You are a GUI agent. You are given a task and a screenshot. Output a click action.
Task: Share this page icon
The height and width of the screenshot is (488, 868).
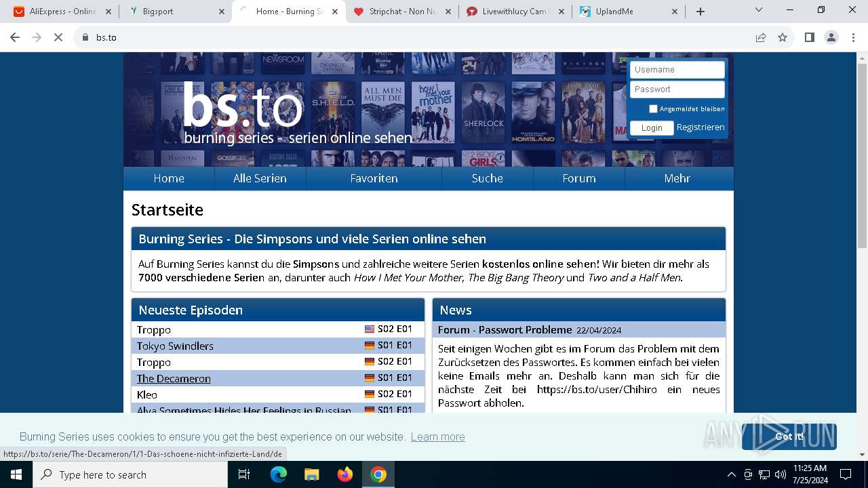click(x=761, y=37)
